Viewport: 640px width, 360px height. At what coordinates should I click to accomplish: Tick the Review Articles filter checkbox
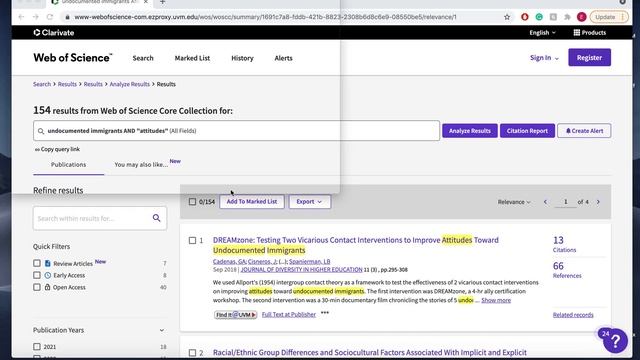click(x=37, y=263)
